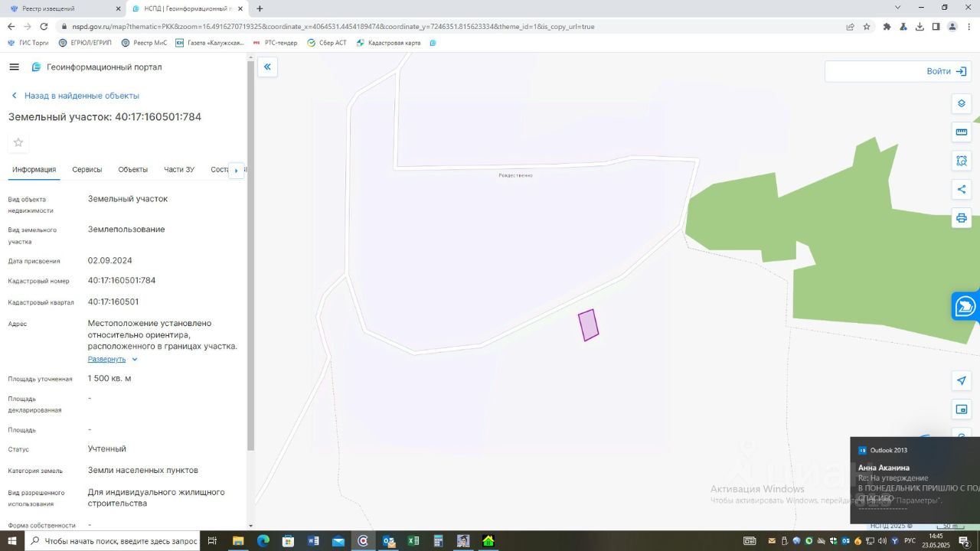Open File Explorer from taskbar

tap(238, 541)
